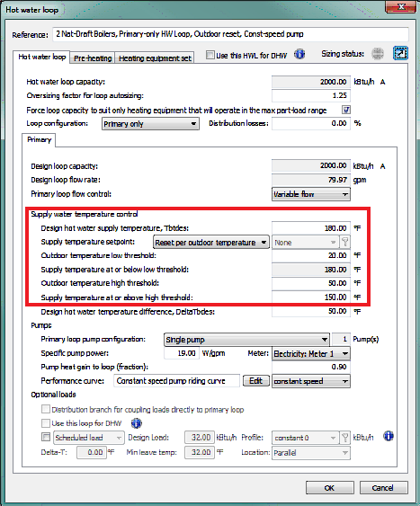This screenshot has height=506, width=420.
Task: Click the Sizing status indicator icon
Action: click(378, 54)
